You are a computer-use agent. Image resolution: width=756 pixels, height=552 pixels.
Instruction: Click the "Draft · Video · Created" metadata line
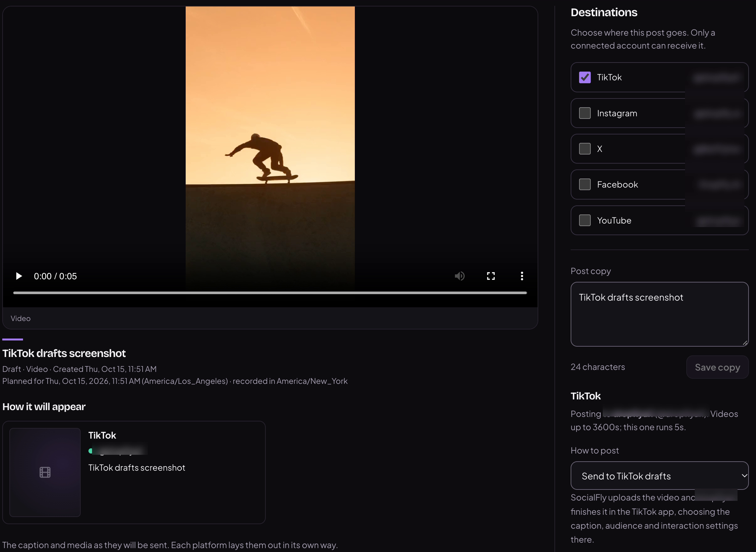coord(79,369)
